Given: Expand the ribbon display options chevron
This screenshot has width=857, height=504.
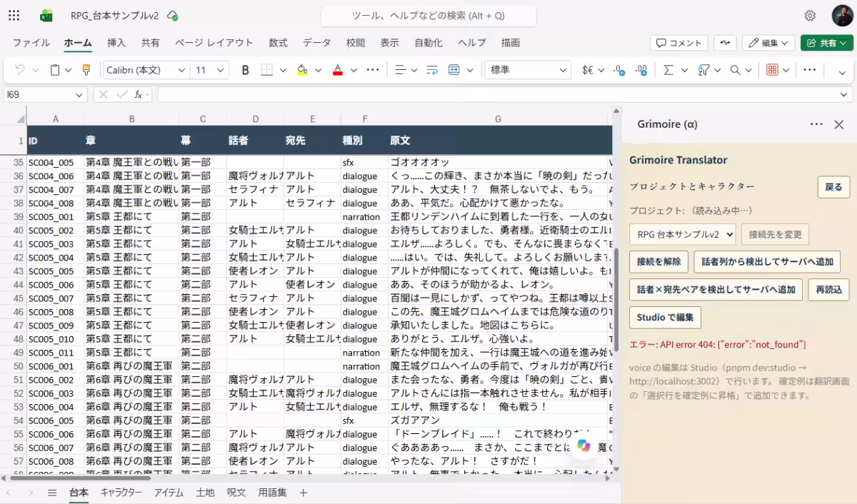Looking at the screenshot, I should [842, 72].
